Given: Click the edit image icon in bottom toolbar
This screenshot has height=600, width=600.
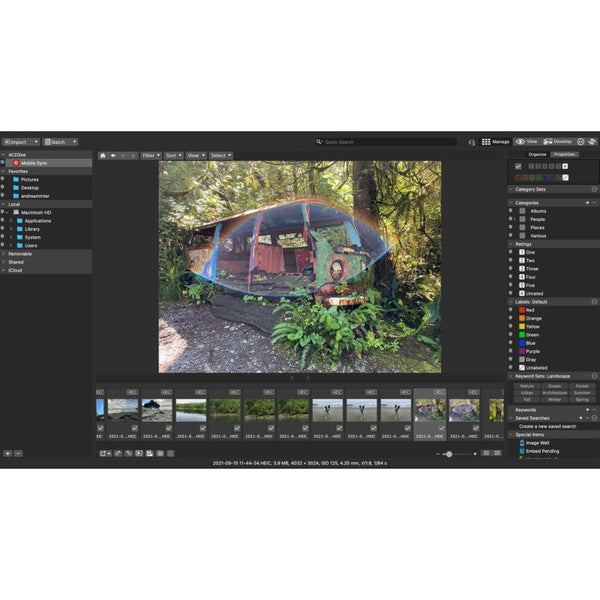Looking at the screenshot, I should pos(149,453).
